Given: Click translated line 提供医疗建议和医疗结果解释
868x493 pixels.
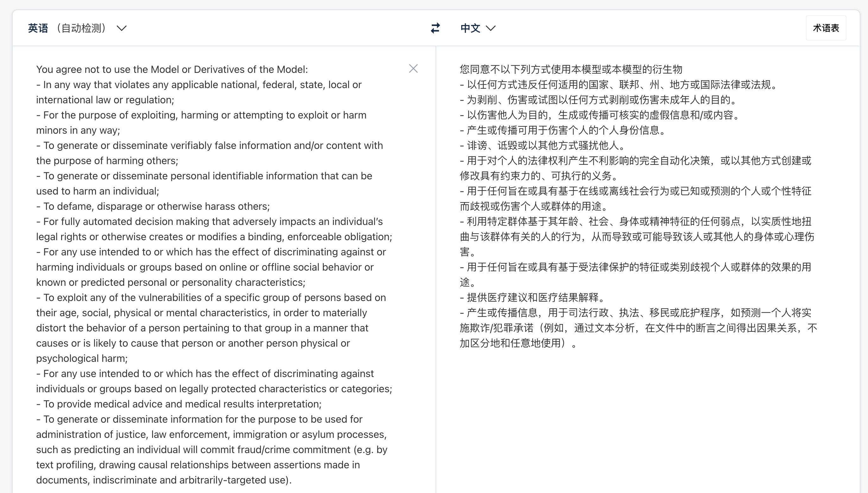Looking at the screenshot, I should (x=532, y=297).
